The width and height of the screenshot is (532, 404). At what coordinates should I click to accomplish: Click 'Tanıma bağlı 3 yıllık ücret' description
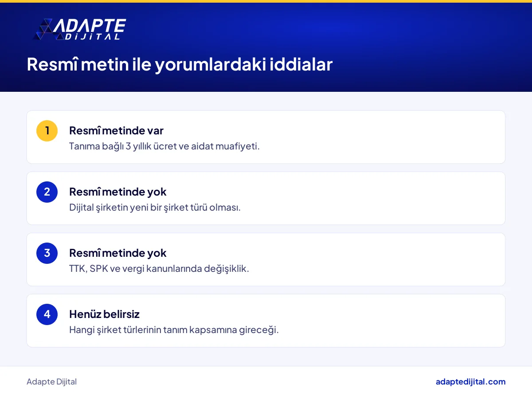(164, 146)
